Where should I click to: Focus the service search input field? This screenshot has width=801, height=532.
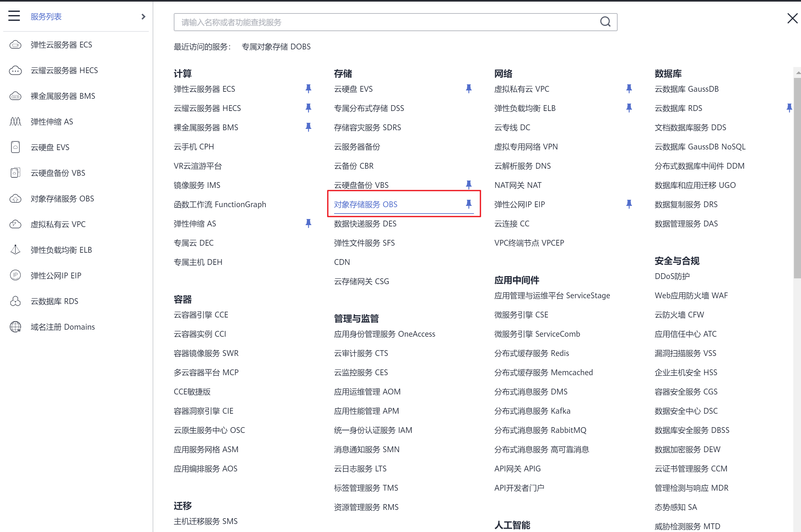(x=395, y=22)
